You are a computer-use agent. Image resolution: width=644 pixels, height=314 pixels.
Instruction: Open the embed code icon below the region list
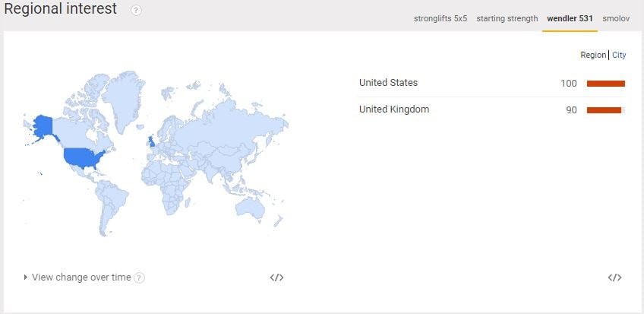[614, 278]
